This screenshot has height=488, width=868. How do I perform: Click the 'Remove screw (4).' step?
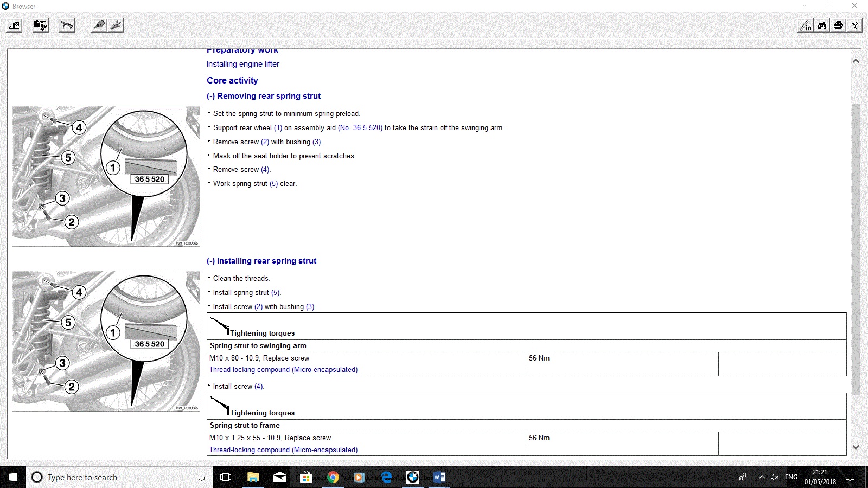(x=242, y=170)
